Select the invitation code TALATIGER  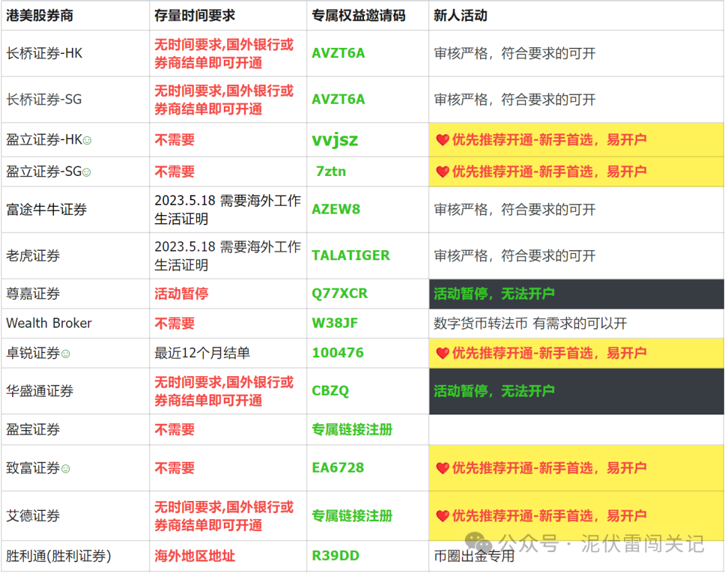(x=351, y=255)
